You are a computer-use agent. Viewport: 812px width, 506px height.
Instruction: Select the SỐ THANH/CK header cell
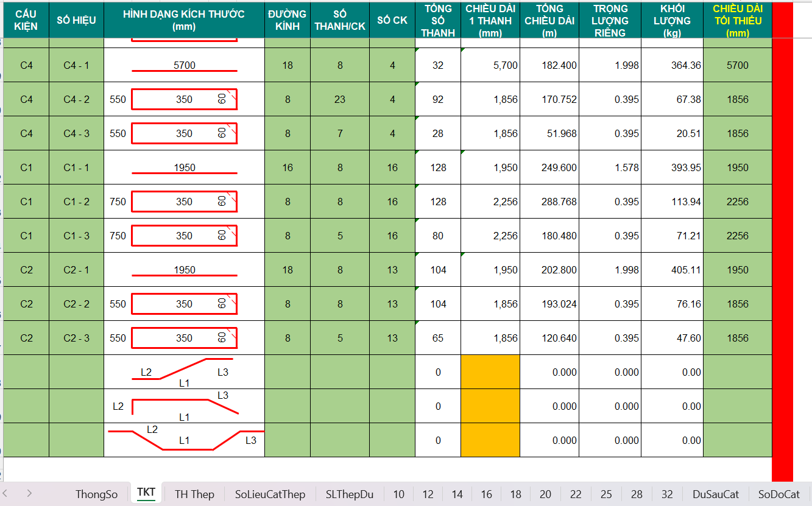340,20
